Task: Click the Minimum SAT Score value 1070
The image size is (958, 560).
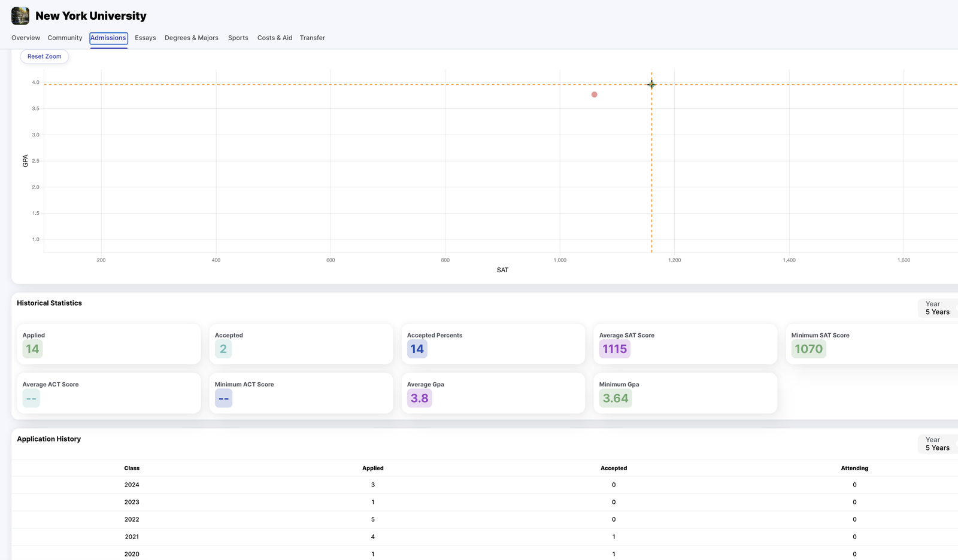Action: 809,349
